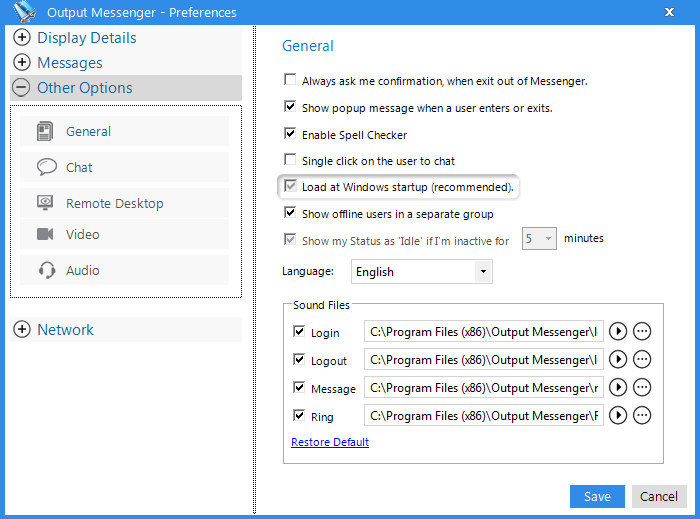Click the Output Messenger app logo icon

[24, 12]
